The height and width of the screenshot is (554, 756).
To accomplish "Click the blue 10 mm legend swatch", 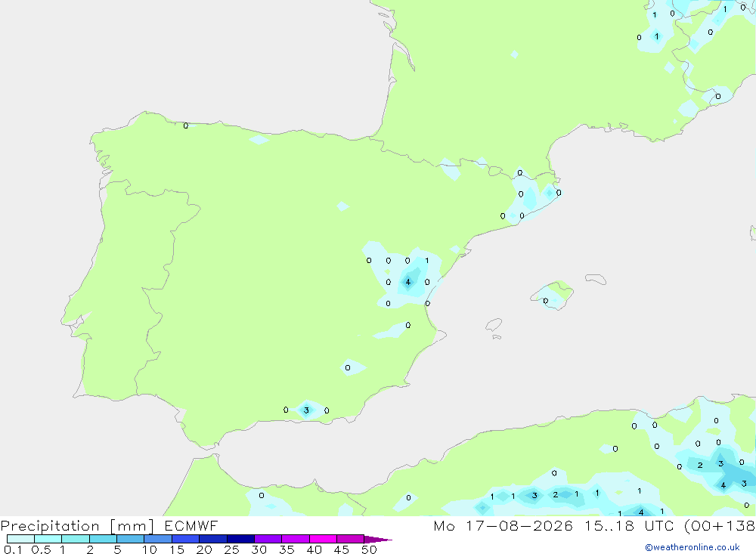I will tap(158, 539).
